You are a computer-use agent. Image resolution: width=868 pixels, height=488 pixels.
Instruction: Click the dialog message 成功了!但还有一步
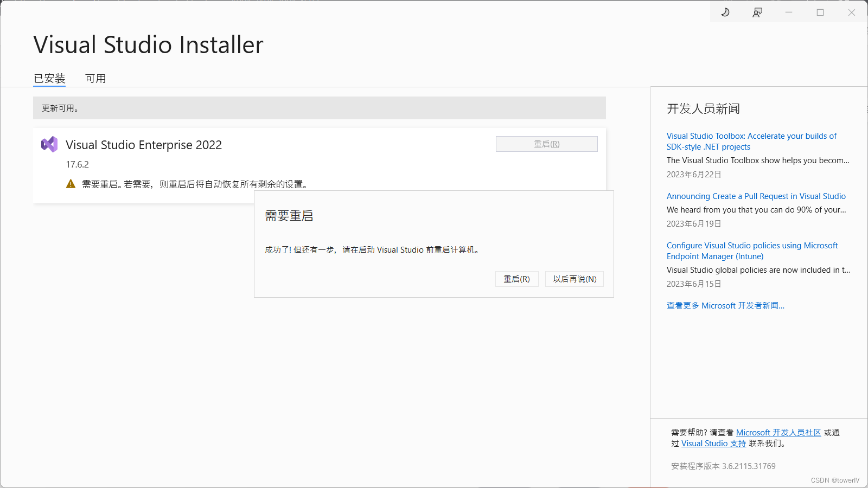pyautogui.click(x=372, y=250)
